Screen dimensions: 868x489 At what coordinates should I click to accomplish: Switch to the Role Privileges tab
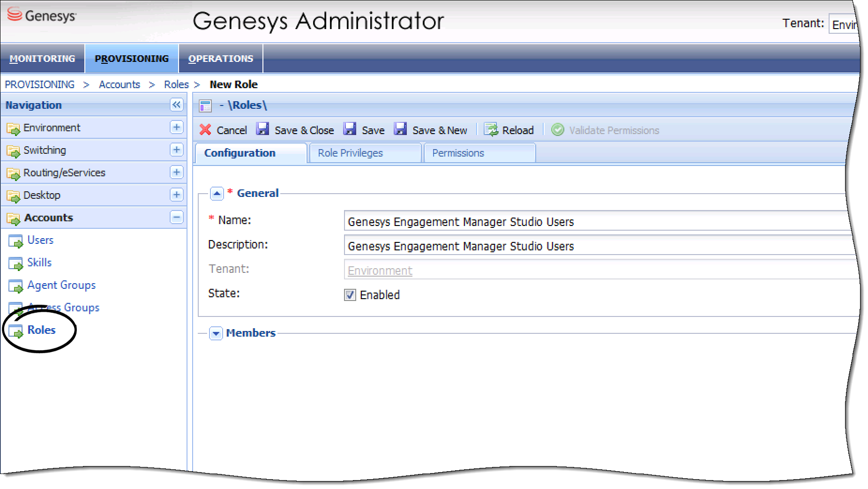coord(350,153)
